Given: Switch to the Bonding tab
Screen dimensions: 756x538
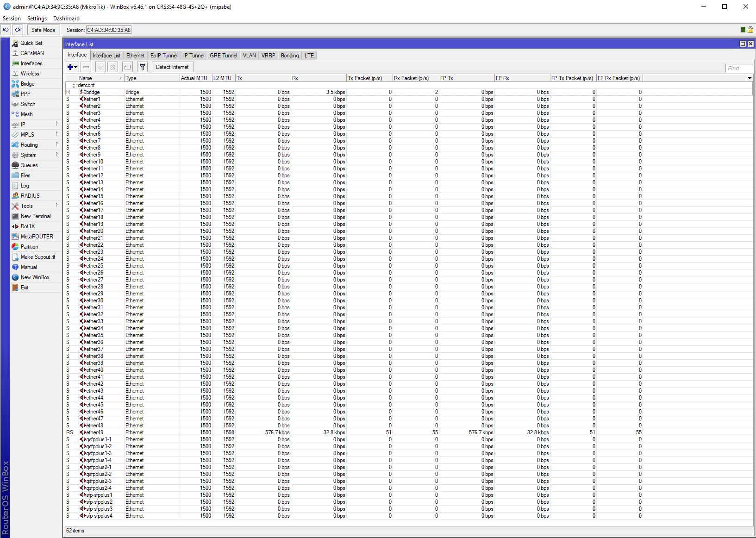Looking at the screenshot, I should [290, 56].
